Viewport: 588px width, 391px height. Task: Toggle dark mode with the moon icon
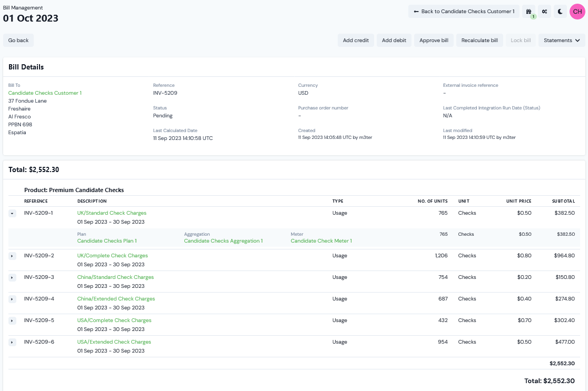(x=560, y=12)
